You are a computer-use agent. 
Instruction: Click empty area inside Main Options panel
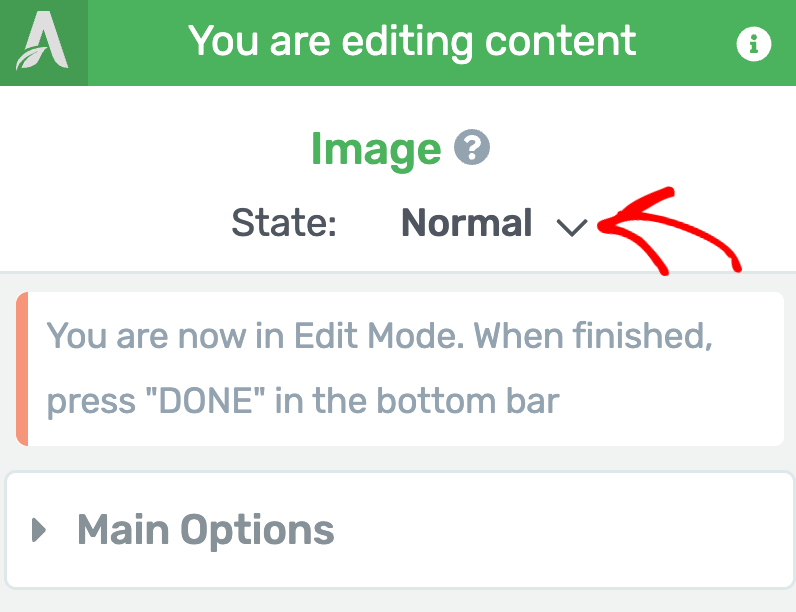558,530
